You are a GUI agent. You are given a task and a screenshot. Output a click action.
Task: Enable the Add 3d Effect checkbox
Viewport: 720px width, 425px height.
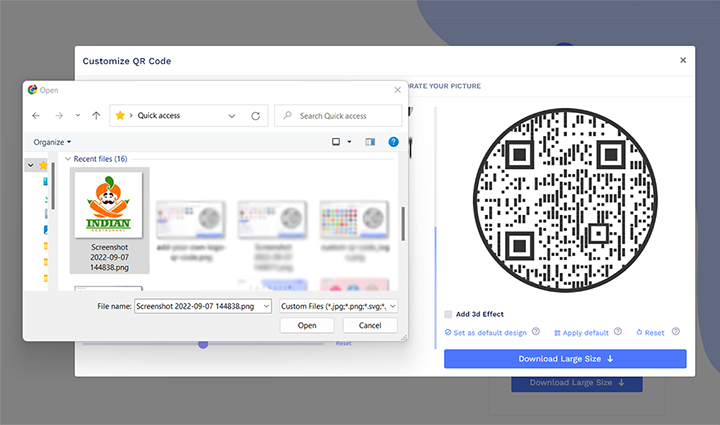(449, 314)
